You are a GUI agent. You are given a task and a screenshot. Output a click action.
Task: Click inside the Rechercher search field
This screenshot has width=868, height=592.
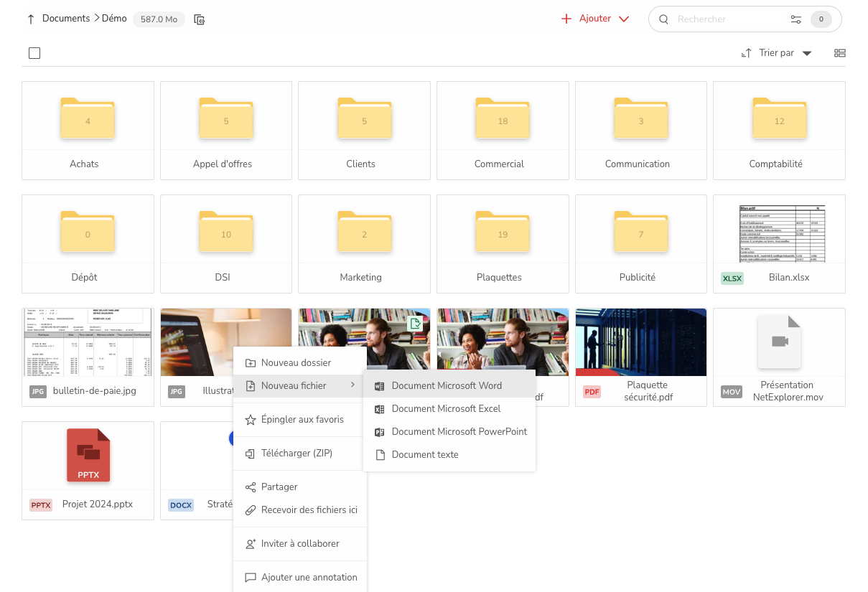(725, 19)
